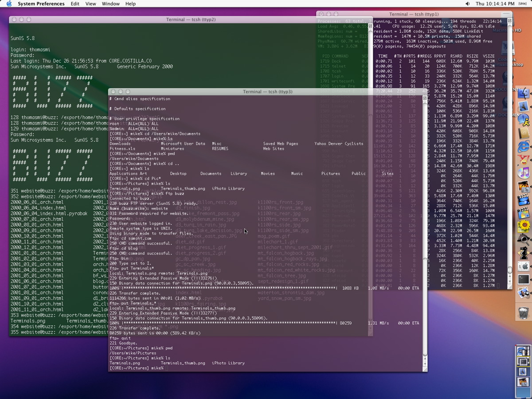Open the Trash in the Dock

point(524,313)
